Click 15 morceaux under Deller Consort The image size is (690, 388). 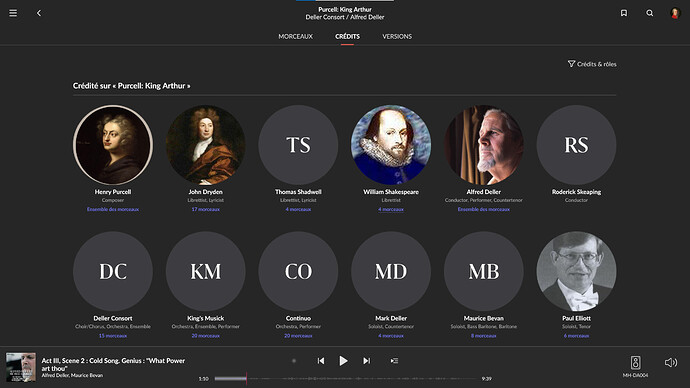[x=113, y=336]
